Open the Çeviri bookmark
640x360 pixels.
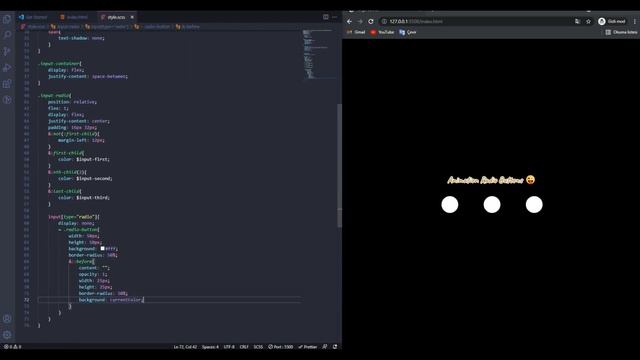pyautogui.click(x=408, y=32)
